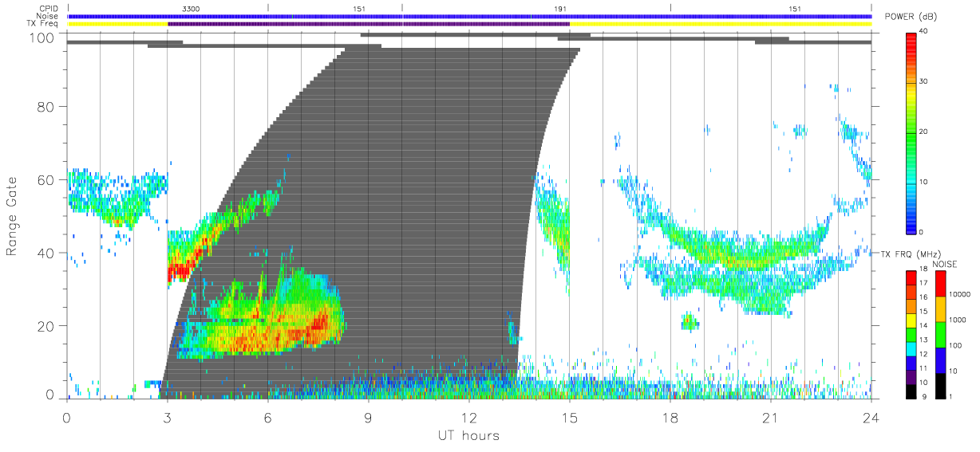
Task: Click the '40' label on POWER colorbar
Action: pos(925,31)
